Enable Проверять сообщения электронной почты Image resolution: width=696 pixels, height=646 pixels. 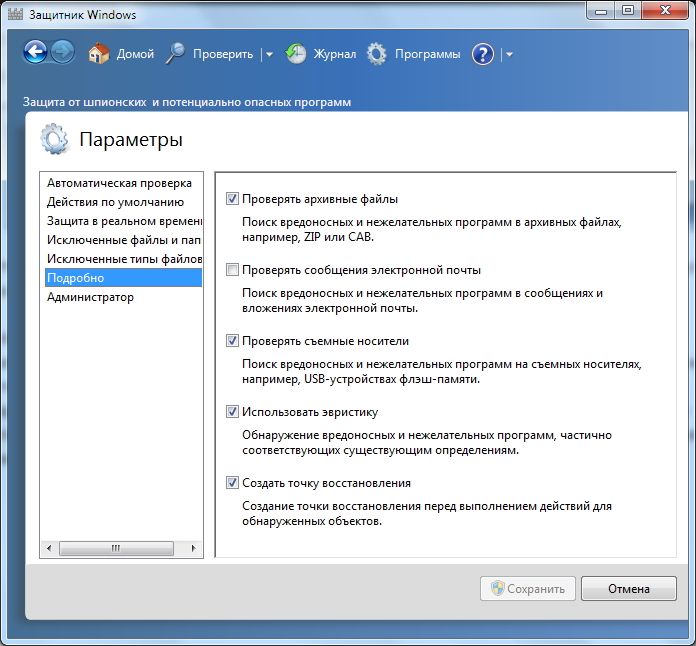pos(233,270)
